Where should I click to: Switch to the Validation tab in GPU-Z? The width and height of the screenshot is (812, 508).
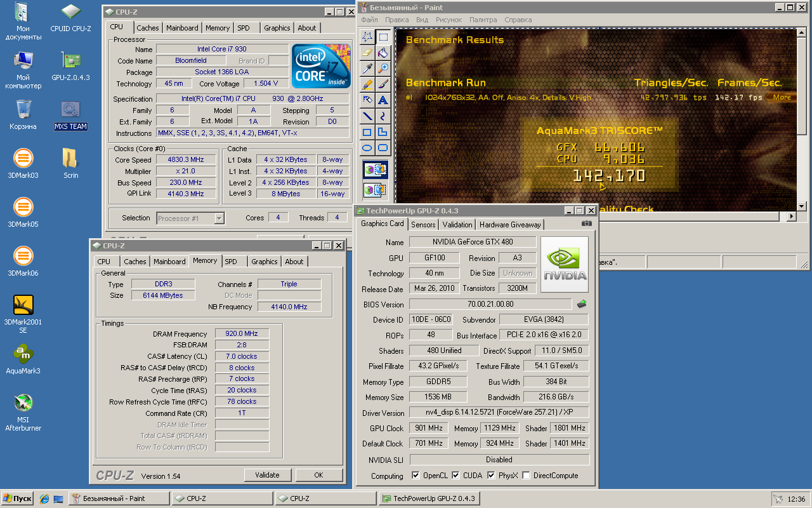(457, 224)
